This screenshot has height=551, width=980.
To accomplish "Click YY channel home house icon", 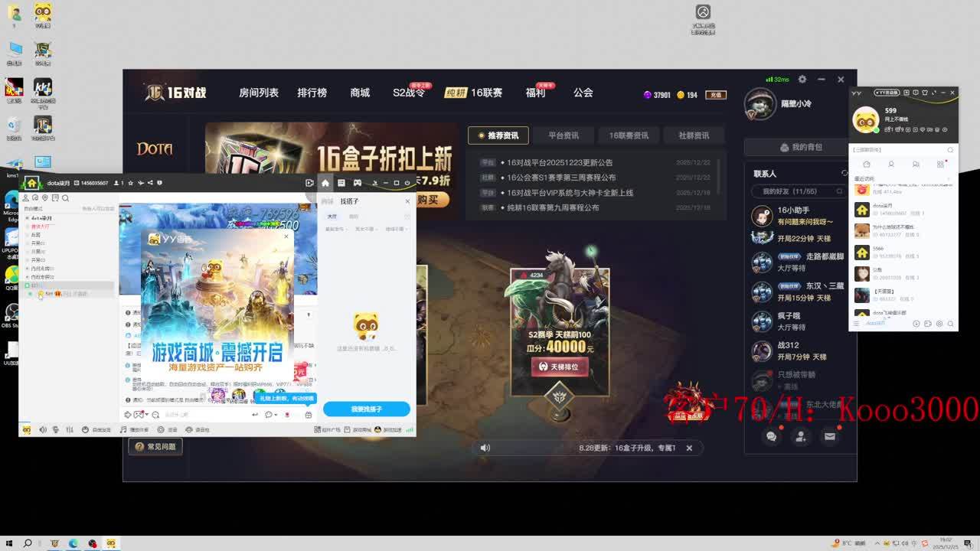I will point(325,183).
